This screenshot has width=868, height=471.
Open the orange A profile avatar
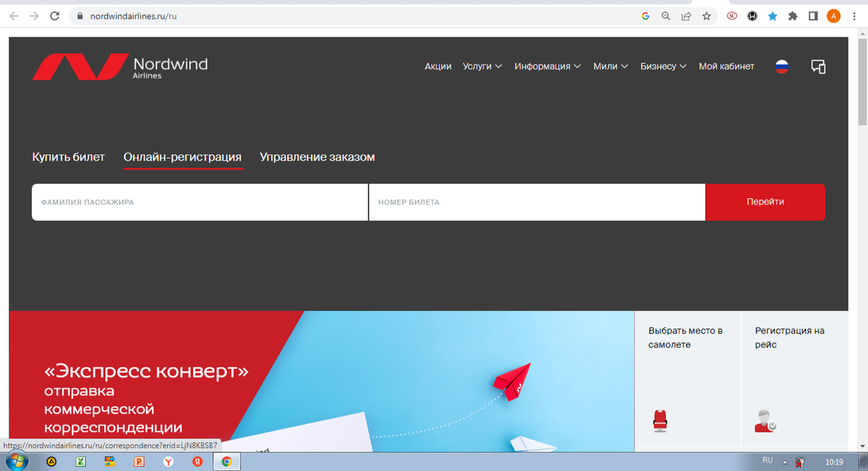point(834,16)
